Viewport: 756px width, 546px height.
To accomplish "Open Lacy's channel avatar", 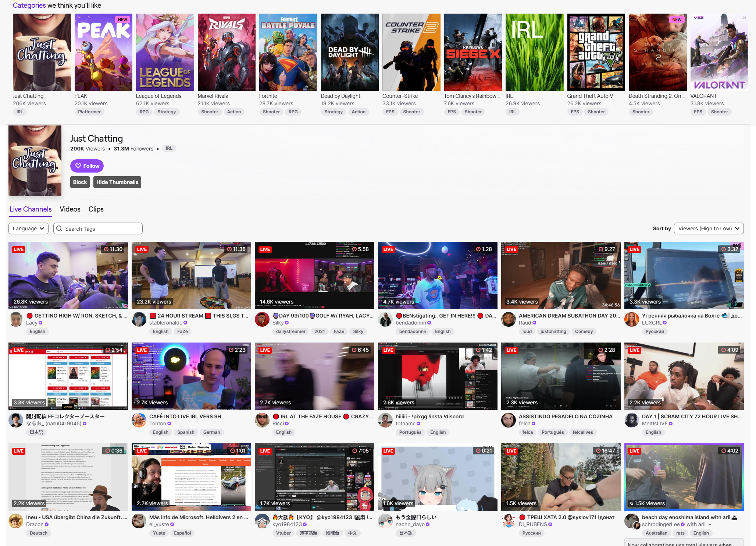I will click(x=16, y=319).
